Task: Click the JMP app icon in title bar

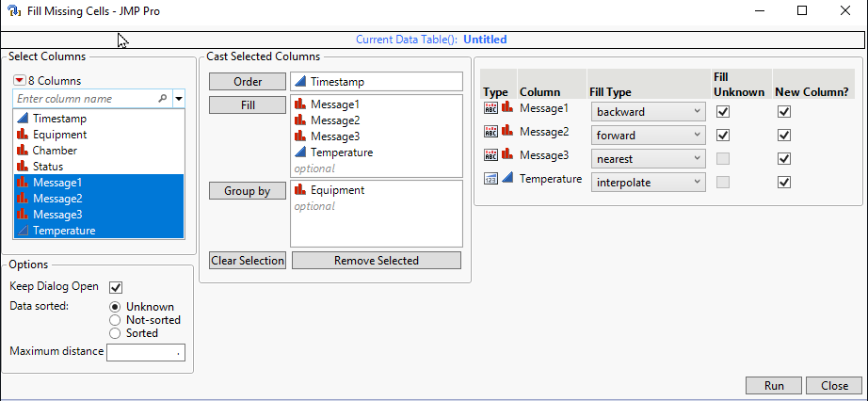Action: coord(13,11)
